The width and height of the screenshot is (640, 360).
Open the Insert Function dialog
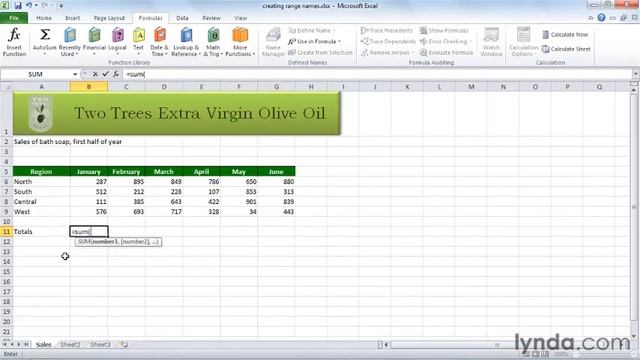(14, 42)
